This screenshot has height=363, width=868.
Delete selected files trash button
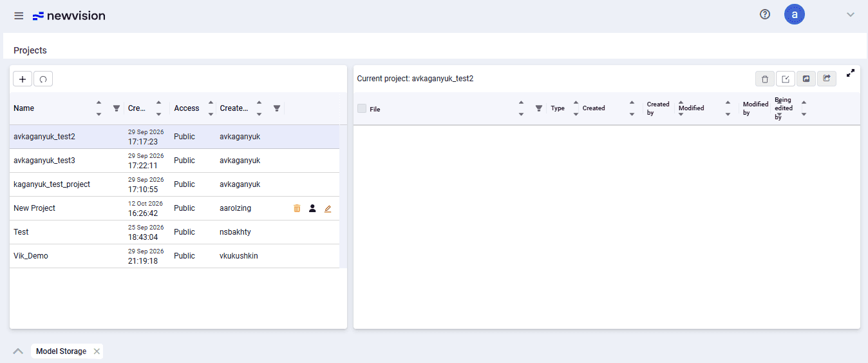[765, 79]
